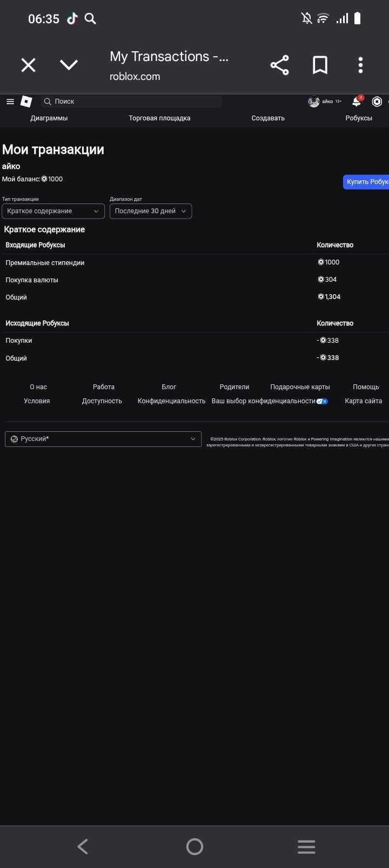Toggle the privacy choices switch icon
The height and width of the screenshot is (868, 389).
pos(322,401)
